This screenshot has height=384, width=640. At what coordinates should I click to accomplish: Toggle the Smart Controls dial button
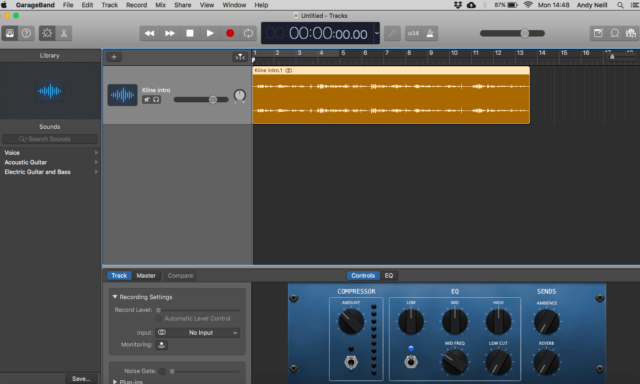coord(47,33)
